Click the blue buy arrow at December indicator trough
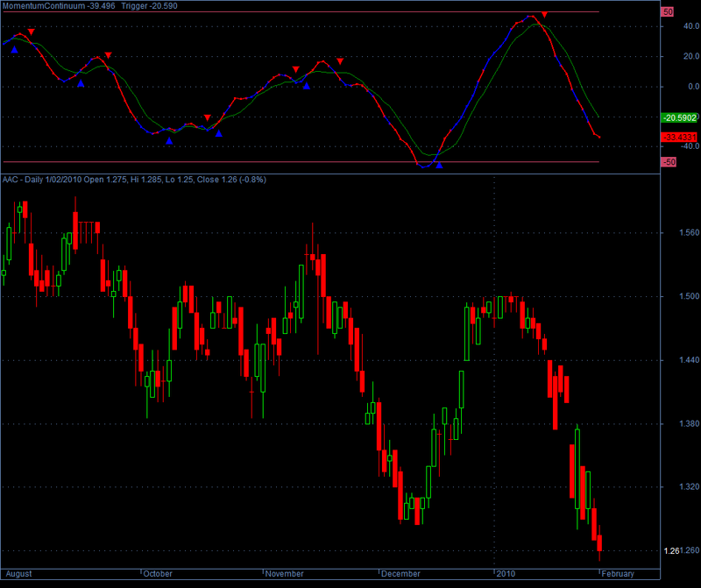The width and height of the screenshot is (701, 588). click(x=439, y=165)
